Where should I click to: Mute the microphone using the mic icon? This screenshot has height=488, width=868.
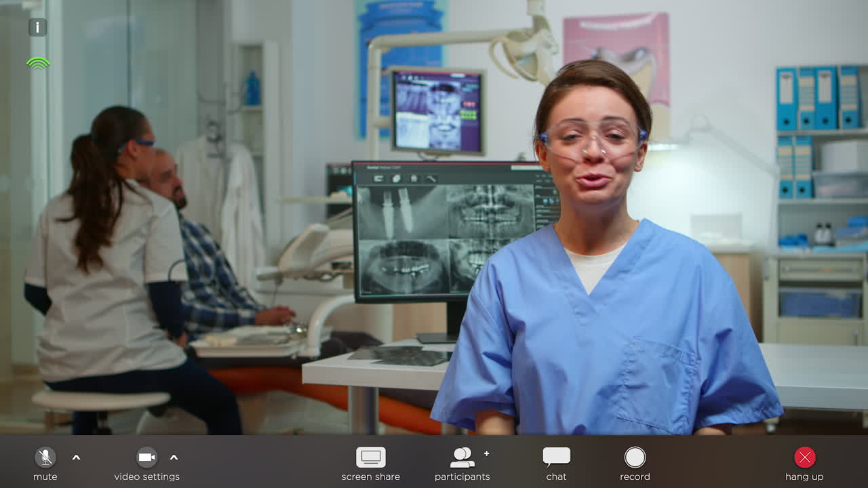tap(45, 457)
